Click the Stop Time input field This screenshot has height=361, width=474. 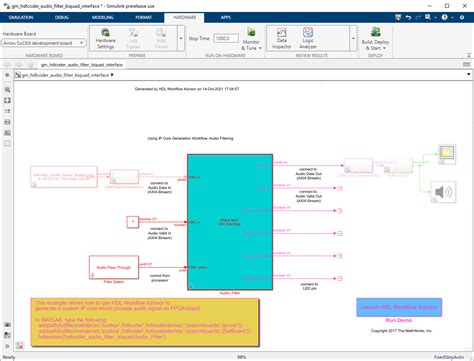pos(226,38)
